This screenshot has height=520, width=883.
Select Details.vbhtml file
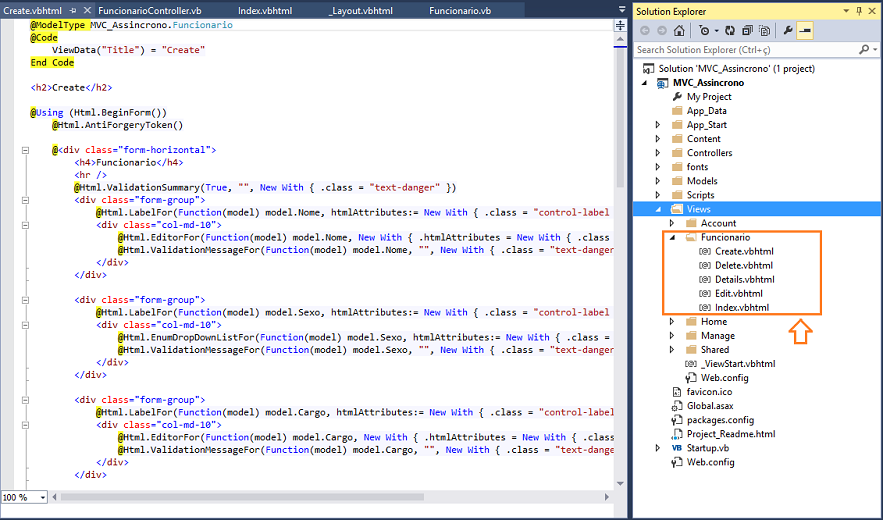(x=744, y=279)
